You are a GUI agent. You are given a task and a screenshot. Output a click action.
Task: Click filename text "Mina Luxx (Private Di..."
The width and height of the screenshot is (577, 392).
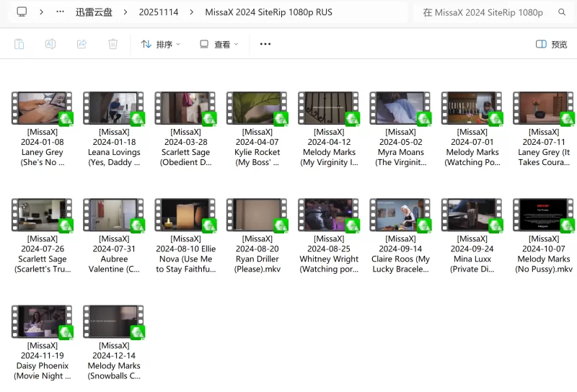[x=472, y=264]
